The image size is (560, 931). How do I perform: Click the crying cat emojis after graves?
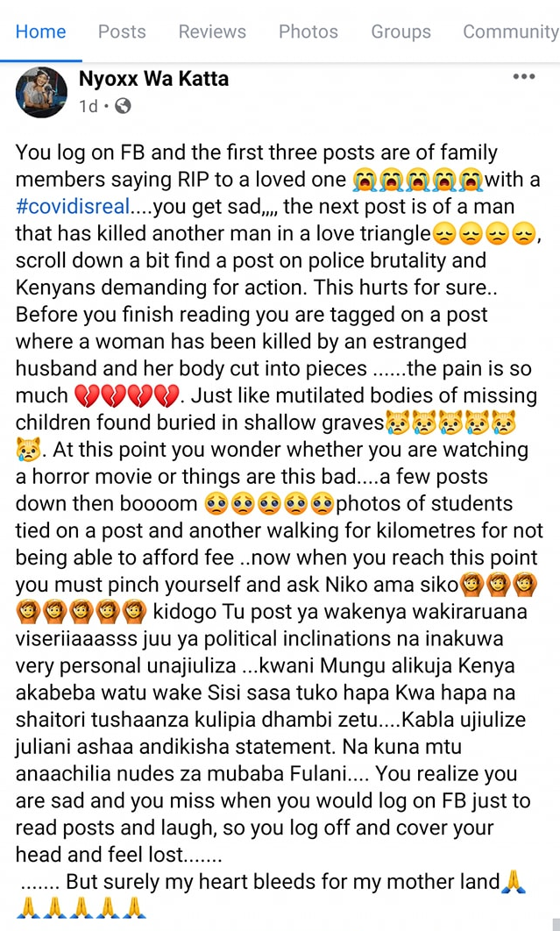450,423
